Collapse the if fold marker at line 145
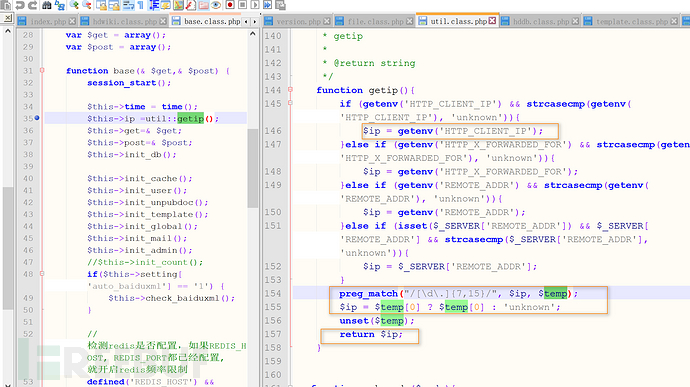The height and width of the screenshot is (387, 690). pyautogui.click(x=290, y=103)
